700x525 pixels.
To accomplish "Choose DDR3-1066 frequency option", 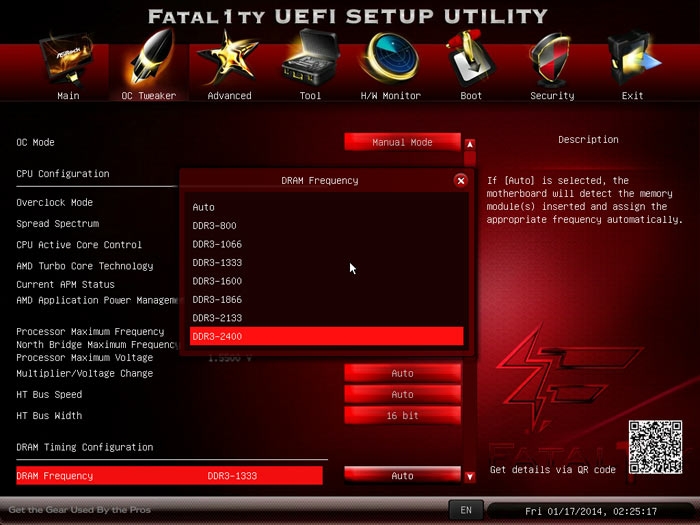I will [x=326, y=244].
